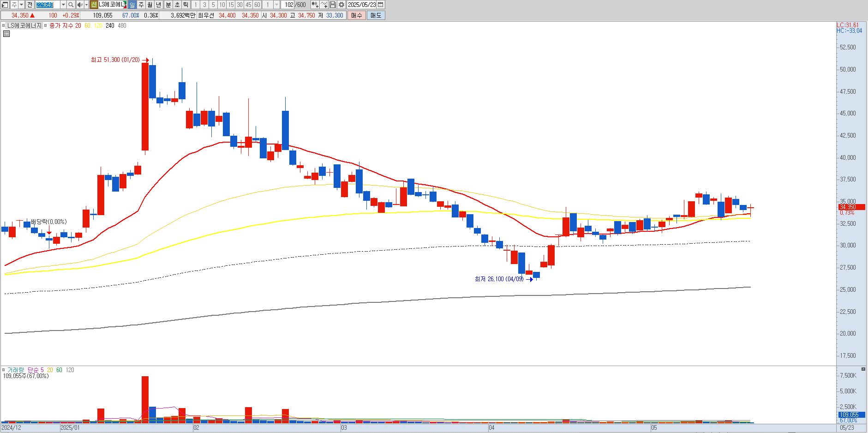The height and width of the screenshot is (433, 868).
Task: Click the stock code input field
Action: coord(48,5)
